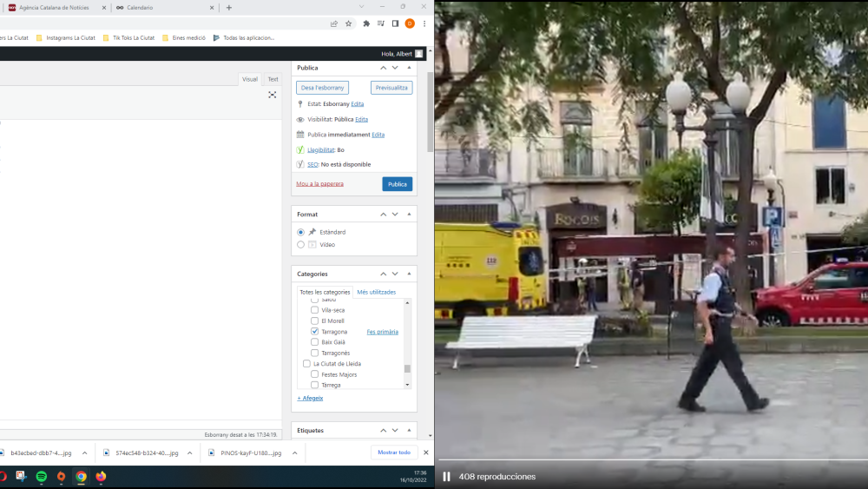868x489 pixels.
Task: Click the visibility eye icon
Action: click(300, 119)
